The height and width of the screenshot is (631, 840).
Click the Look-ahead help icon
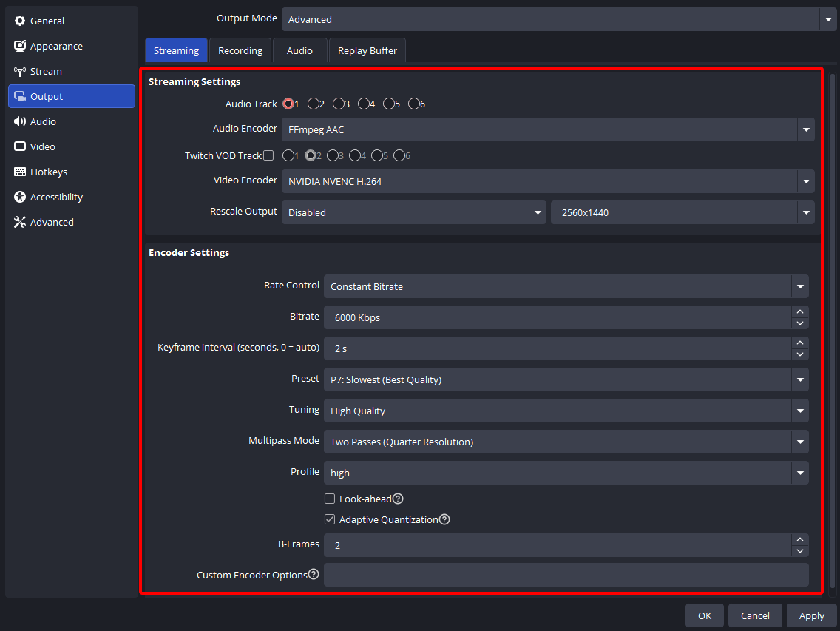(398, 499)
